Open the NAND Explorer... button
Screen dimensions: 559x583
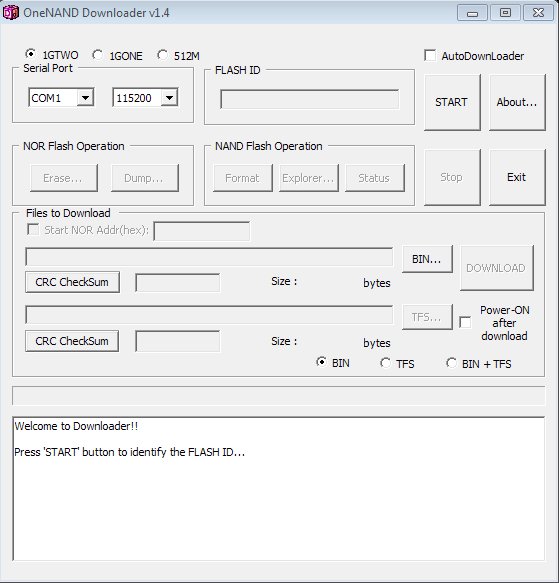pyautogui.click(x=309, y=178)
